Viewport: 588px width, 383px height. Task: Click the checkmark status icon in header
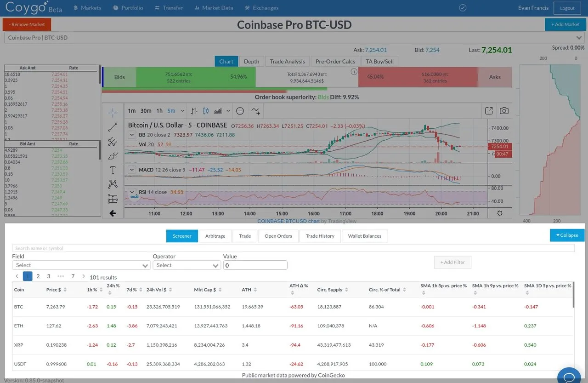[463, 8]
